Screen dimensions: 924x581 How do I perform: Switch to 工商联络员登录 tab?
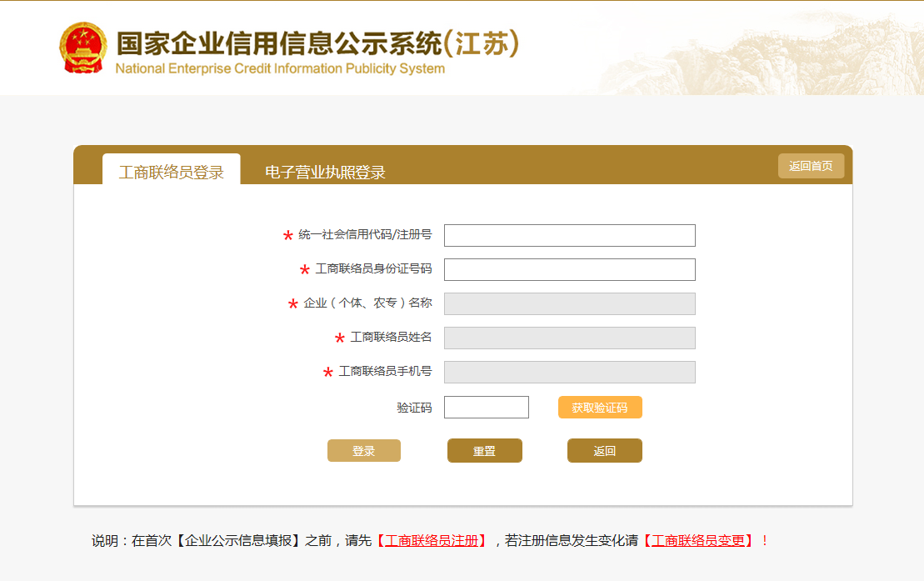[x=172, y=173]
